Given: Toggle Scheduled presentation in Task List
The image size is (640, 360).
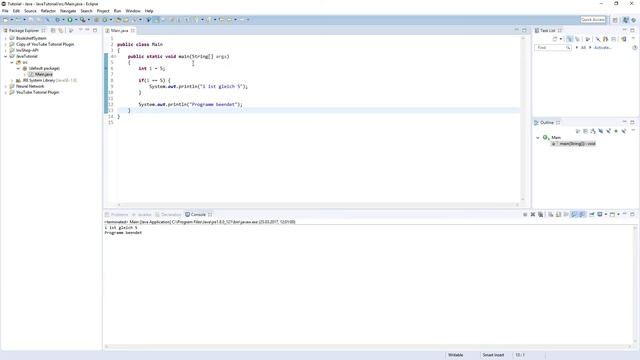Looking at the screenshot, I should [x=577, y=39].
